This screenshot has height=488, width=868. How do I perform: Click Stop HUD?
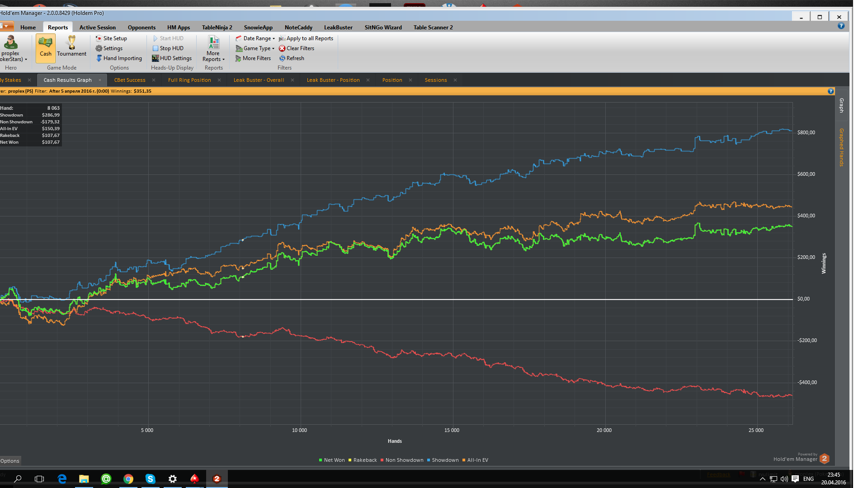coord(168,48)
